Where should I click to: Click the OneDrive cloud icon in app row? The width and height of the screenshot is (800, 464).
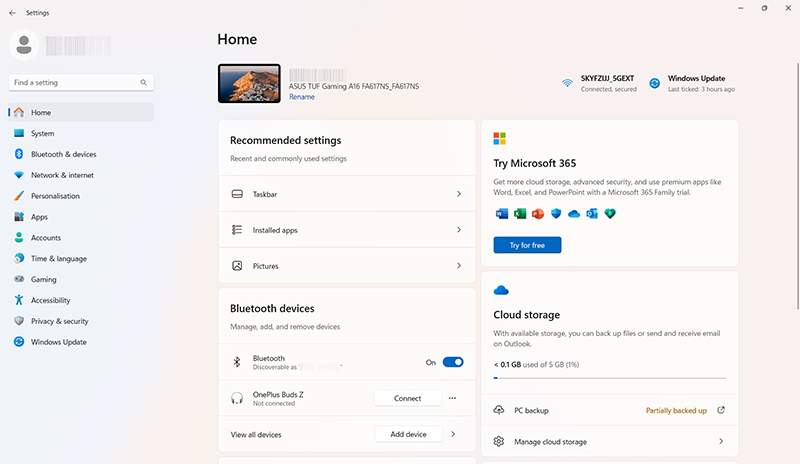(x=574, y=213)
